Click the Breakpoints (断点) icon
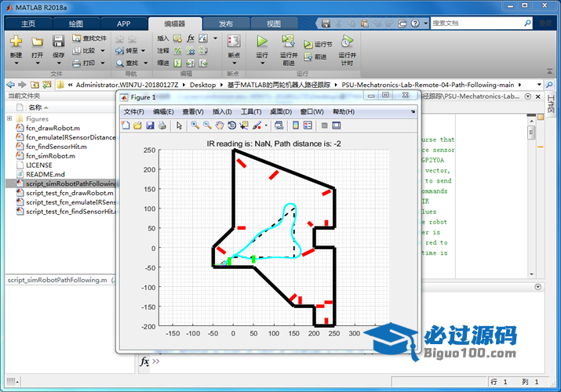This screenshot has width=561, height=392. (234, 42)
